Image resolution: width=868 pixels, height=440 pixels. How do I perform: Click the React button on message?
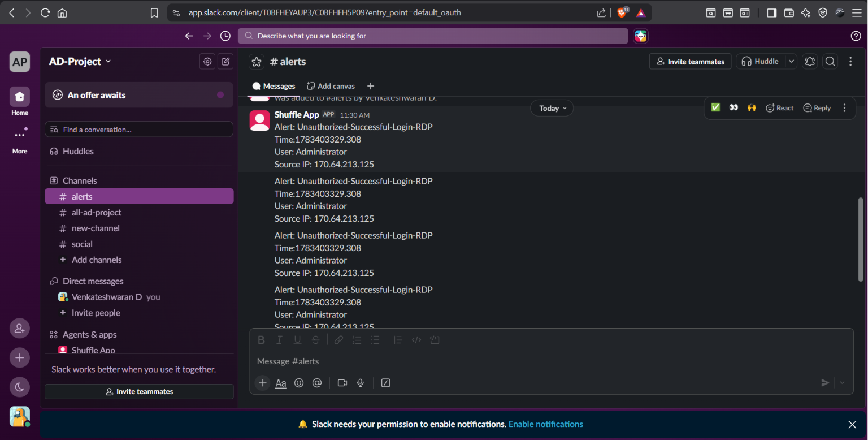point(779,107)
